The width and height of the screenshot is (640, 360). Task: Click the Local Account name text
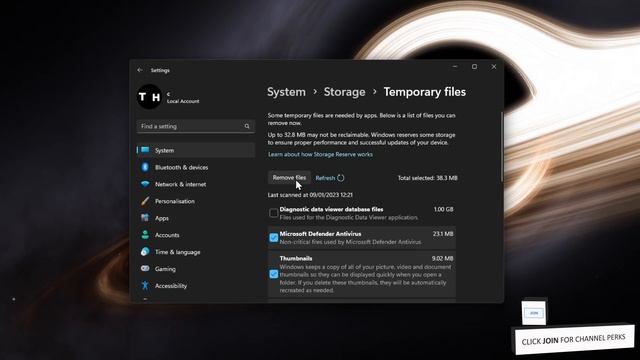pyautogui.click(x=183, y=101)
